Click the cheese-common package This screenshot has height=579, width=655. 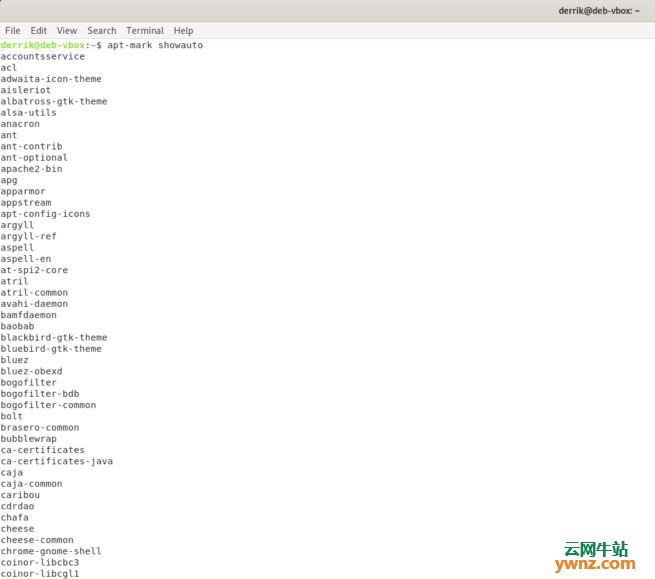tap(37, 540)
